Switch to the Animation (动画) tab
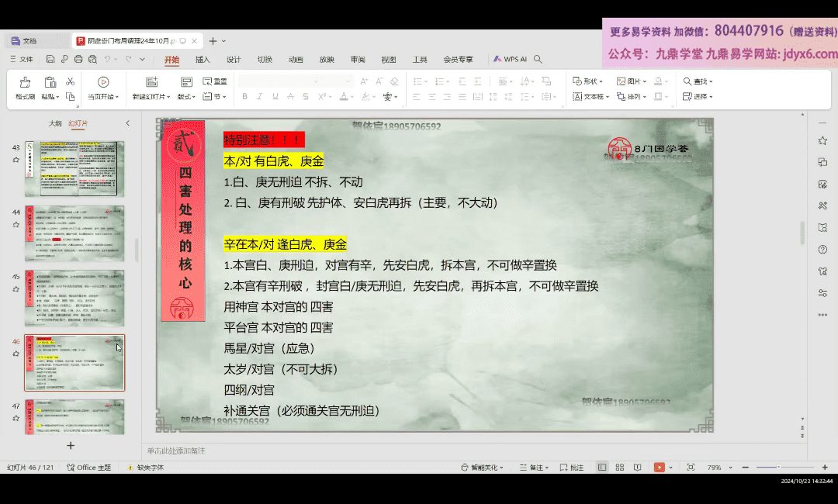 click(296, 59)
